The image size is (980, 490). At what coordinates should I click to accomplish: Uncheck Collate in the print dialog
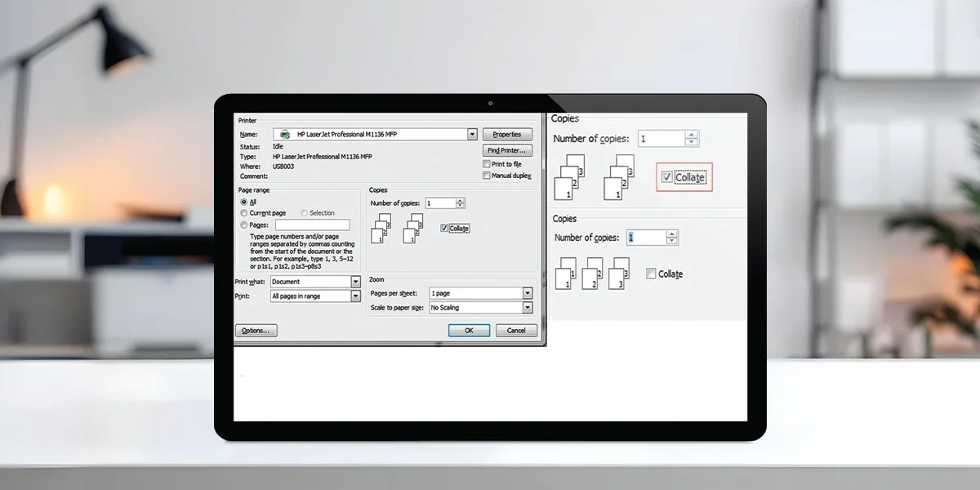443,229
